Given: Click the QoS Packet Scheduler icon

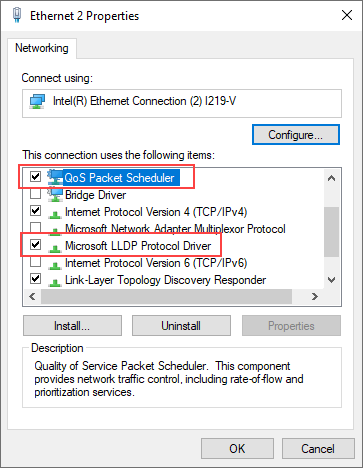Looking at the screenshot, I should (55, 177).
